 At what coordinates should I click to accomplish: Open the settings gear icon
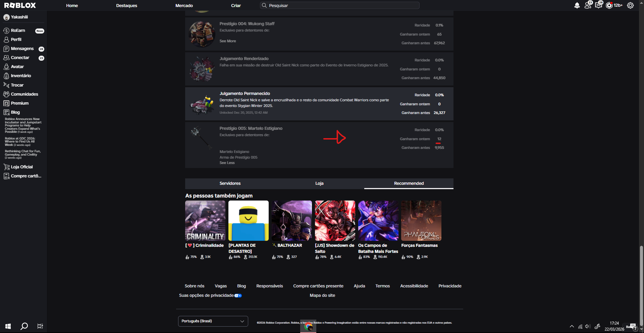[x=631, y=5]
